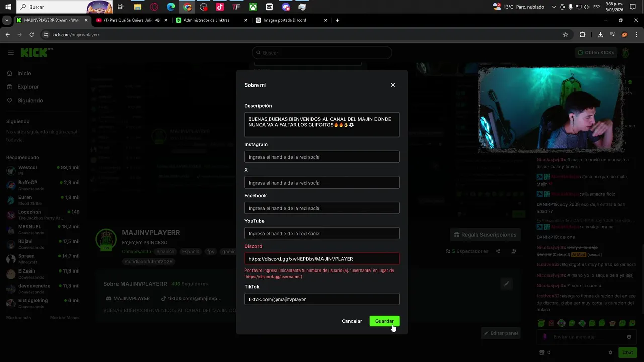
Task: Focus the Instagram handle field
Action: [322, 157]
